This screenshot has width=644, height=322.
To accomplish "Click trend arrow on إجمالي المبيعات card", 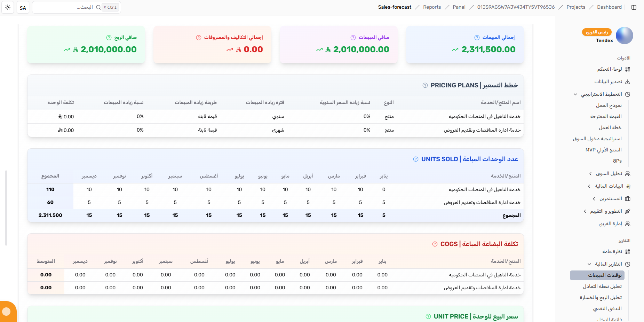I will point(455,50).
